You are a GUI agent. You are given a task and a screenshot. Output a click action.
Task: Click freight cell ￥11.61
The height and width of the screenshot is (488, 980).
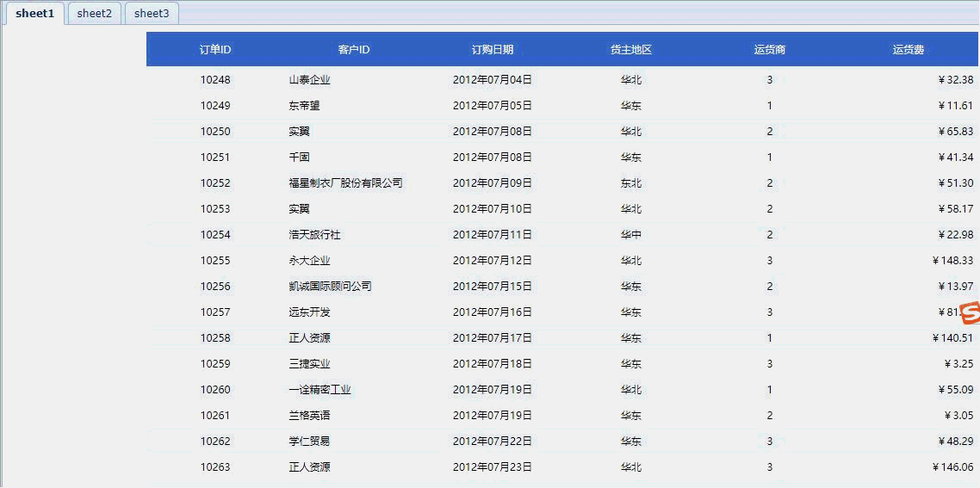(x=956, y=106)
